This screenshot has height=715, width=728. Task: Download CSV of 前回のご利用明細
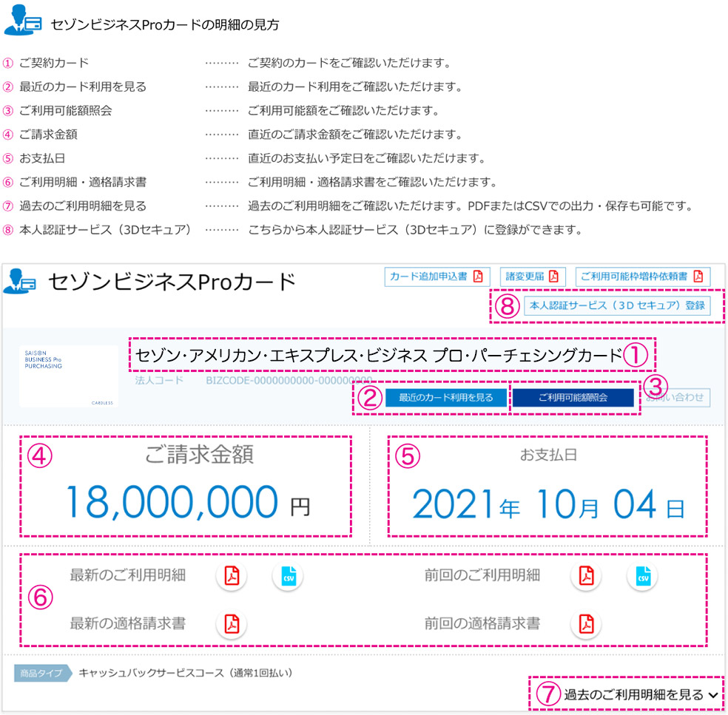tap(643, 576)
